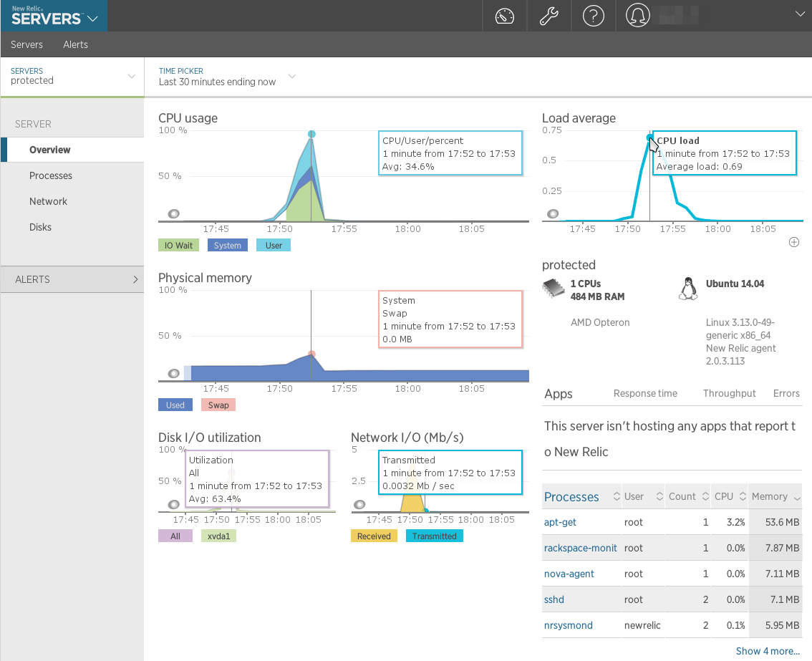Open the help question mark icon
Screen dimensions: 812x661
[x=594, y=16]
